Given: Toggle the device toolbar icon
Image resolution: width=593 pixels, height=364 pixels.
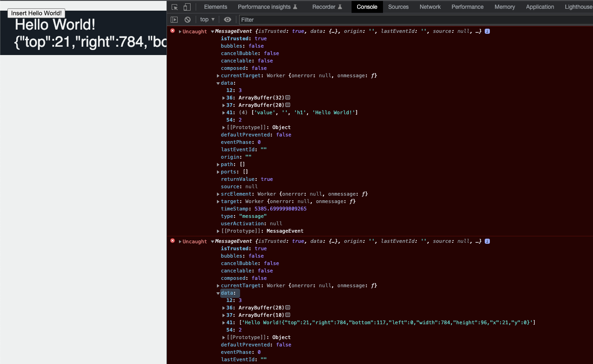Looking at the screenshot, I should 187,7.
